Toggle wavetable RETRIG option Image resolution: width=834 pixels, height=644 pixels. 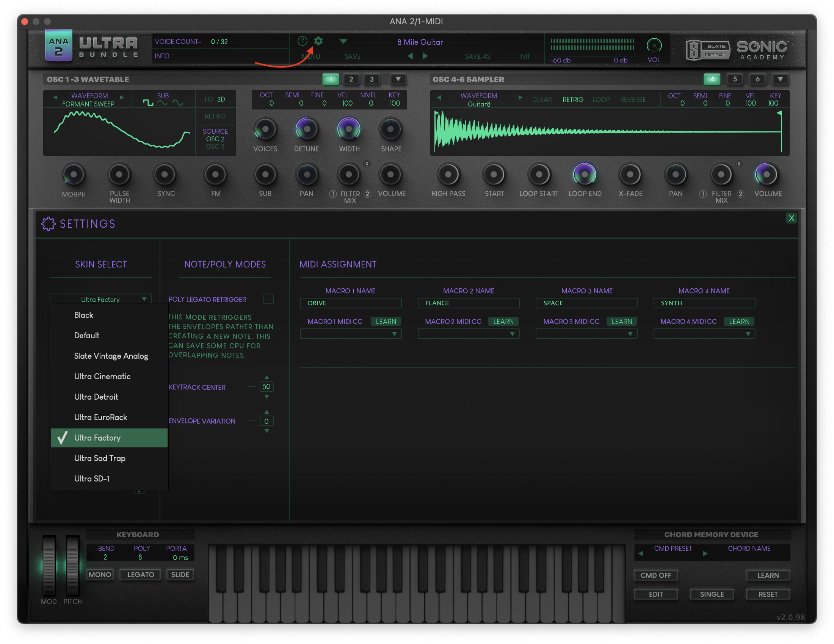(215, 116)
